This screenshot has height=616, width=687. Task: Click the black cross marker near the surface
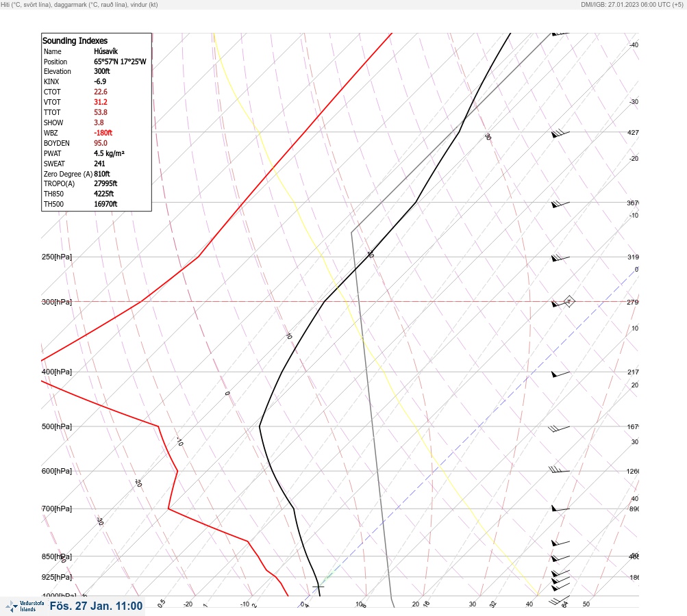[x=318, y=587]
